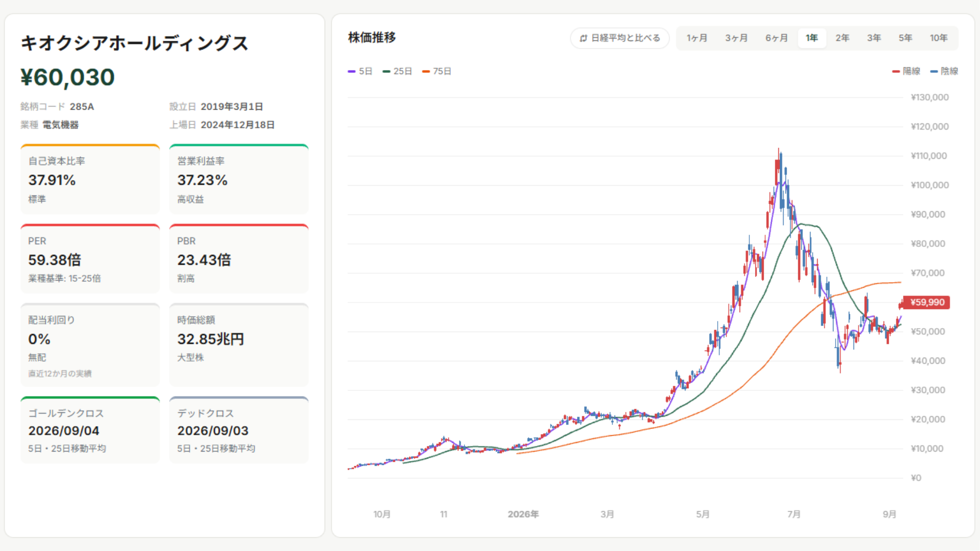Click the 配当利回り 0% card

click(x=90, y=345)
